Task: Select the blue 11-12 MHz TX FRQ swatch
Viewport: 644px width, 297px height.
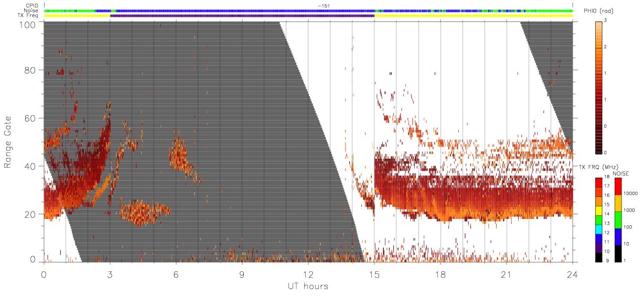Action: coord(600,238)
